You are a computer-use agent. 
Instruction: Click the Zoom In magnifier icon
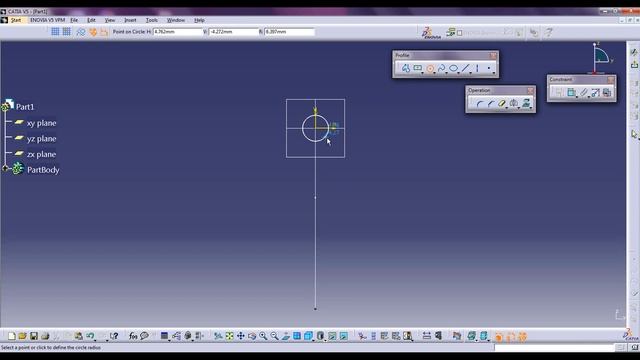tap(263, 336)
